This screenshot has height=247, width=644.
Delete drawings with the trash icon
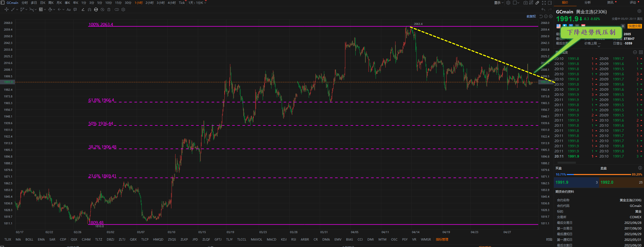click(109, 10)
